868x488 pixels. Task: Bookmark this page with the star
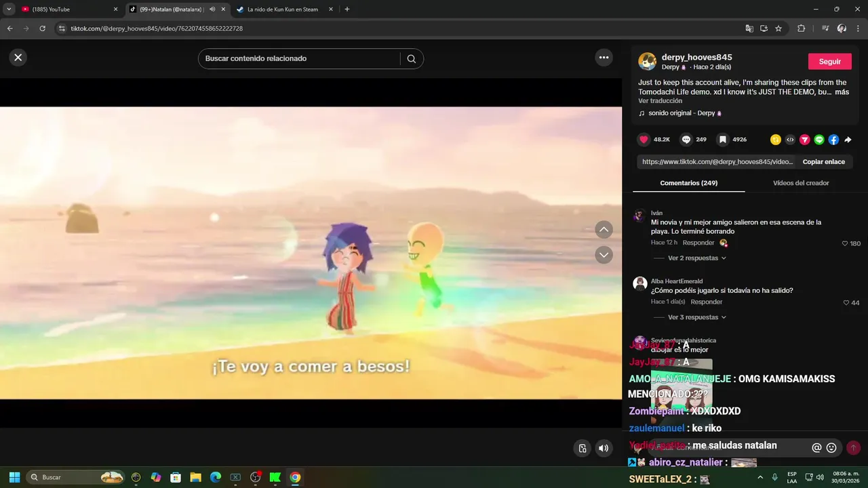tap(778, 28)
